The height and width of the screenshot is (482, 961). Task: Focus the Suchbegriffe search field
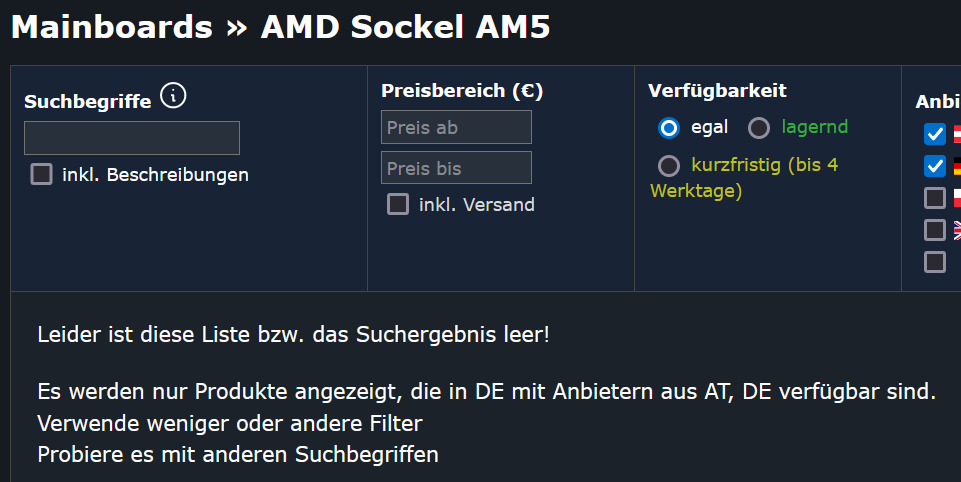click(x=132, y=138)
